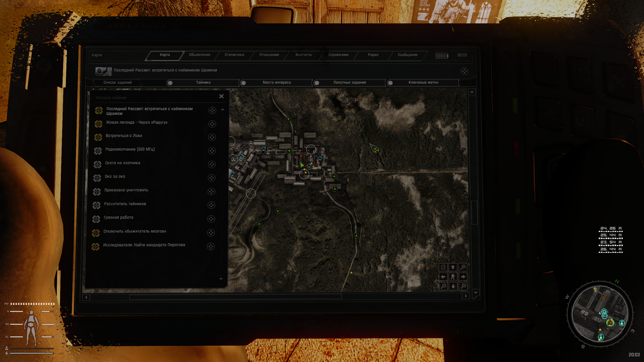Zoom in the map with magnifier plus
This screenshot has width=644, height=362.
(x=463, y=267)
